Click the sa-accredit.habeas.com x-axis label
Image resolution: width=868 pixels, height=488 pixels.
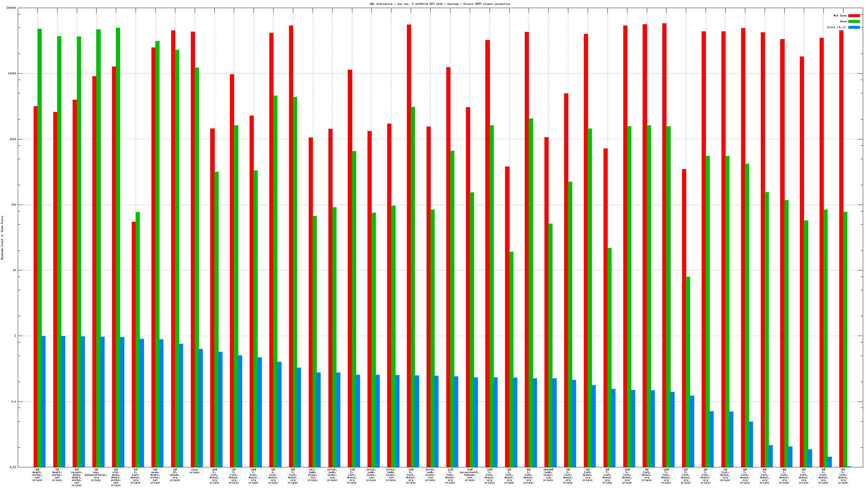point(470,475)
